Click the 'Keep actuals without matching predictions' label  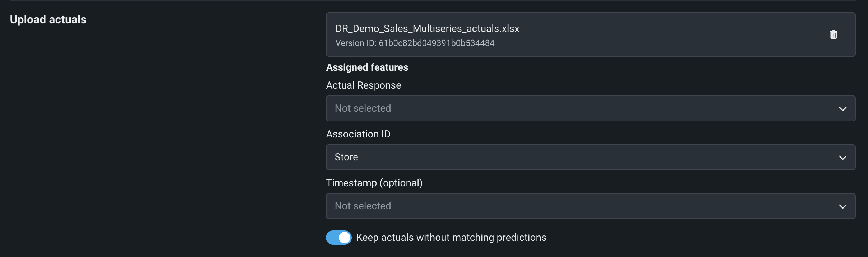tap(451, 238)
